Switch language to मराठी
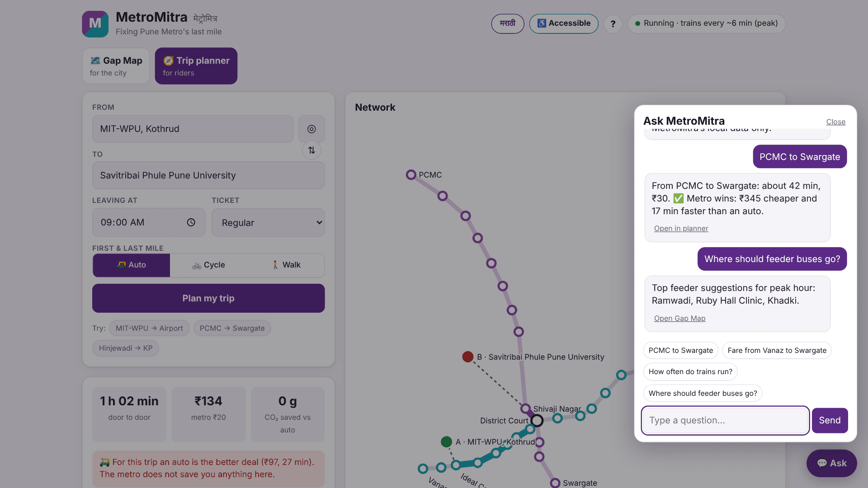Viewport: 868px width, 488px height. pos(508,23)
